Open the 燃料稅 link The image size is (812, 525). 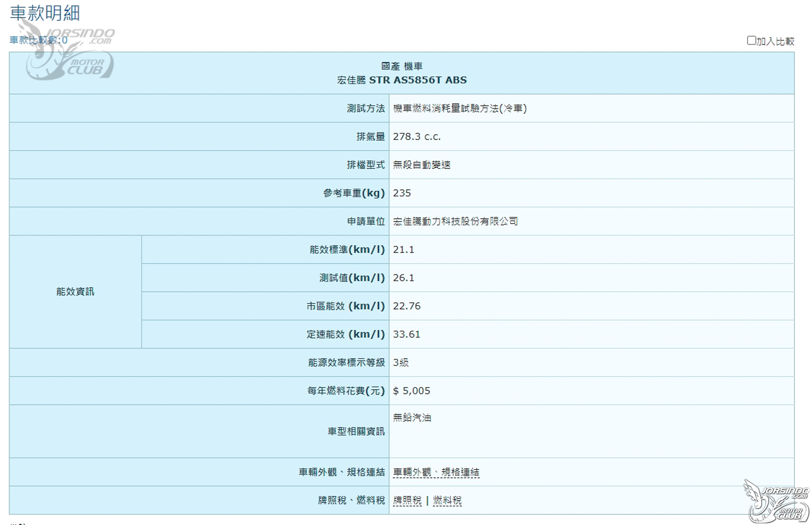(447, 500)
